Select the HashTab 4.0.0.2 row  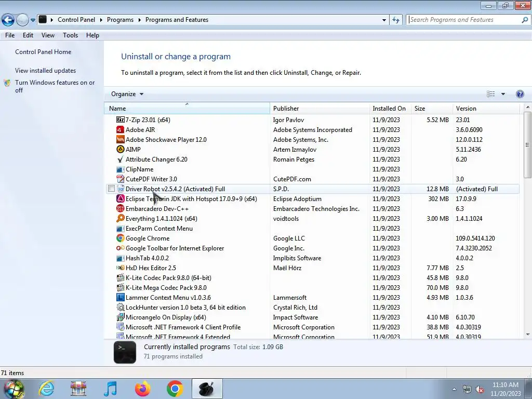click(312, 258)
